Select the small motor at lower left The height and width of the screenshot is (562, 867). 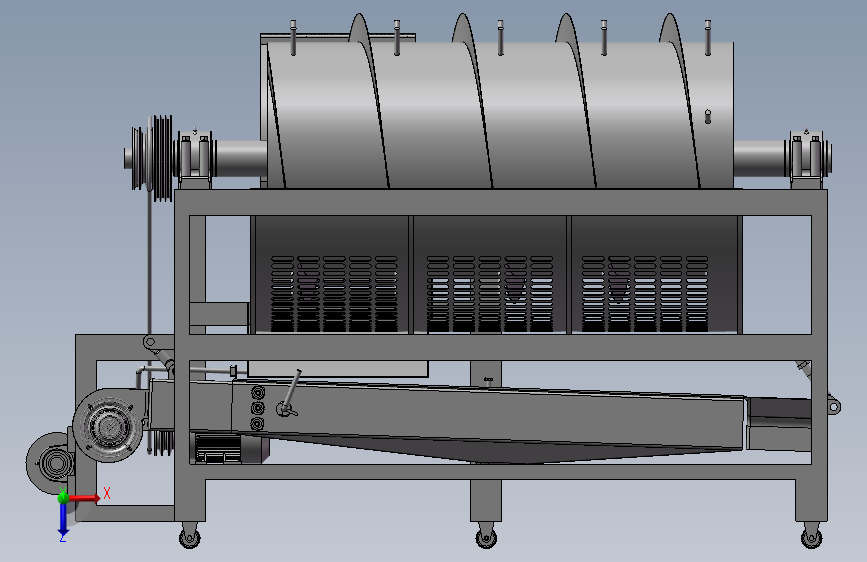tap(50, 463)
